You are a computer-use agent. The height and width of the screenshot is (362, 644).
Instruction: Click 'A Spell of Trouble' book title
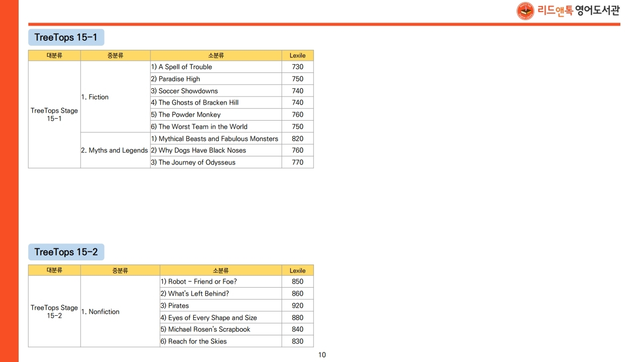pos(185,67)
